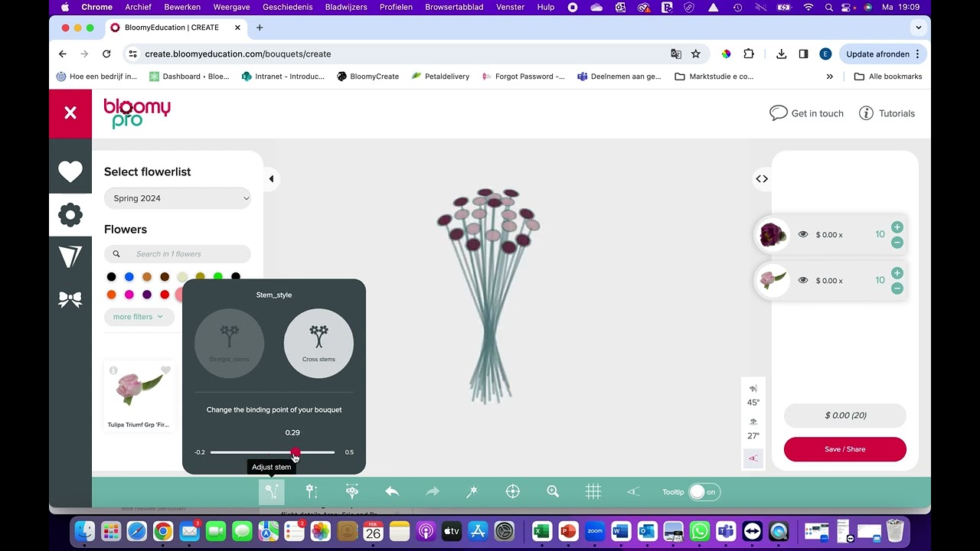Click the redo arrow in bottom toolbar
Screen dimensions: 980x551
(x=433, y=492)
